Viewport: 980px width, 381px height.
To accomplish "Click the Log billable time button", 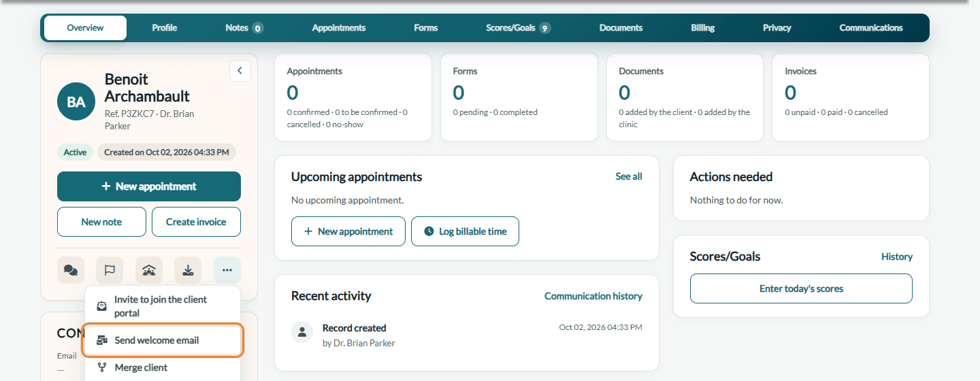I will pyautogui.click(x=465, y=231).
